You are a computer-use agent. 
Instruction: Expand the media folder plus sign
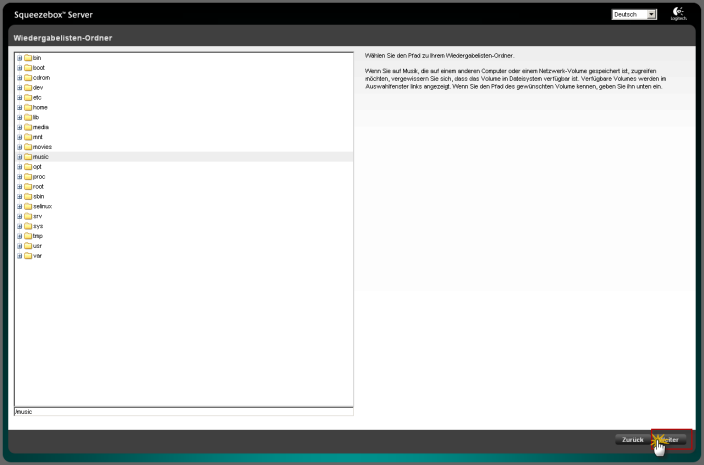19,127
